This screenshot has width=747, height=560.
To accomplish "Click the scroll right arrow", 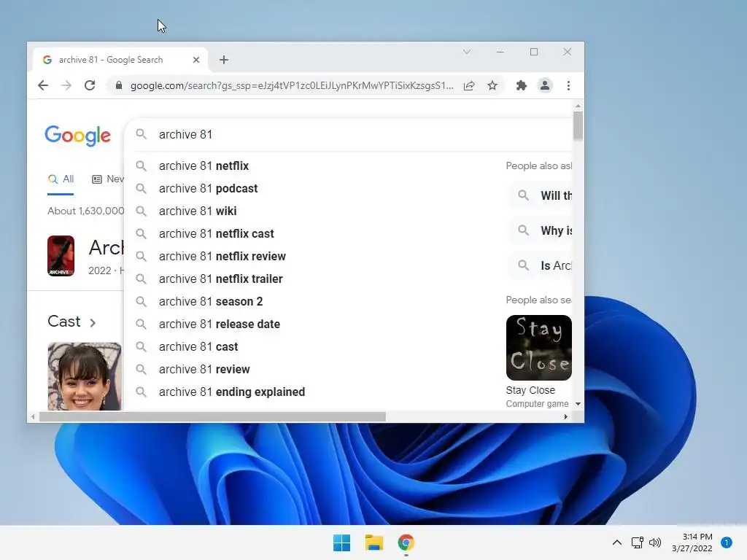I will click(565, 417).
